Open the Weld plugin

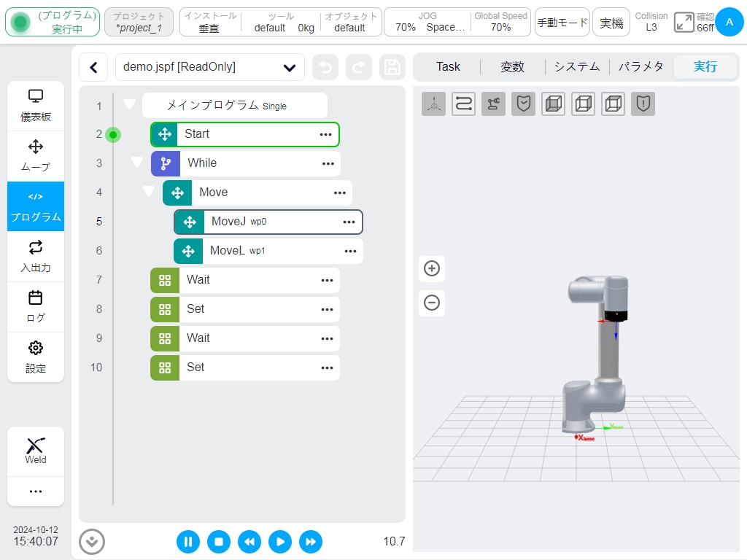pos(36,451)
